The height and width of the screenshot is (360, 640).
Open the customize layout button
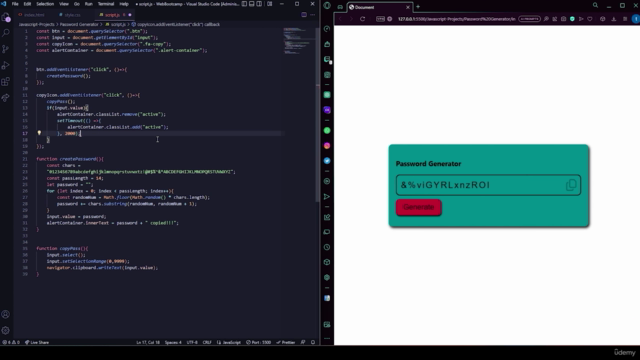tap(269, 4)
